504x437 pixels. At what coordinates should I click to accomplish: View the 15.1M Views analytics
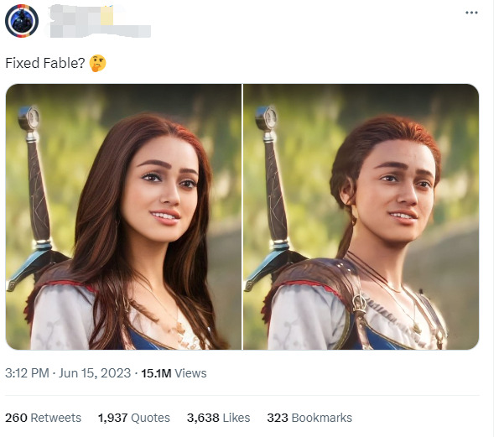[174, 373]
